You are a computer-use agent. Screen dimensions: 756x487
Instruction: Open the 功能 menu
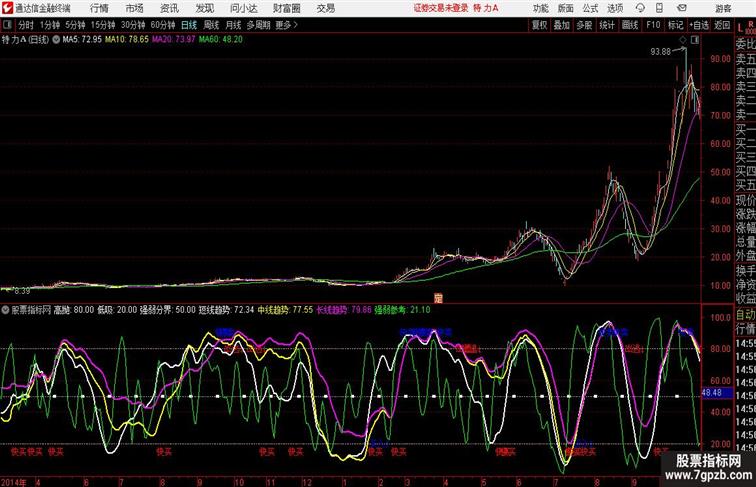[541, 8]
